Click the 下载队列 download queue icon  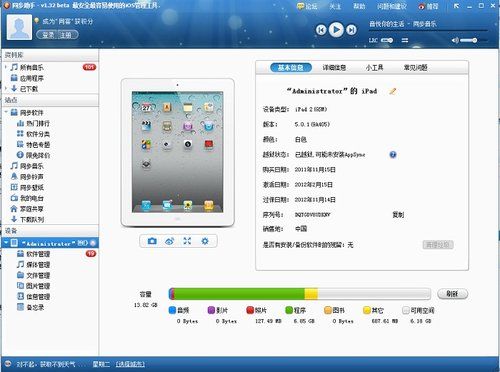14,219
